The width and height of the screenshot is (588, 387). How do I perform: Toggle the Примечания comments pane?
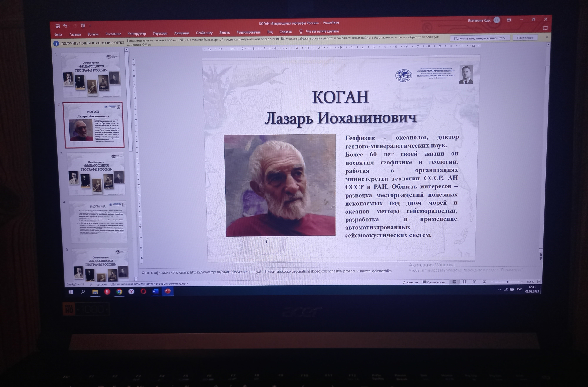point(434,282)
